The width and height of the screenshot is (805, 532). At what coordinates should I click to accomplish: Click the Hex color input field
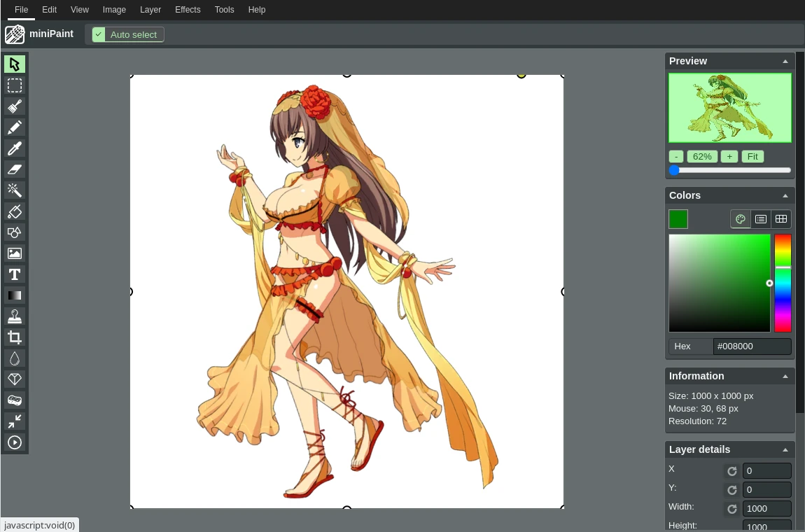pos(752,346)
